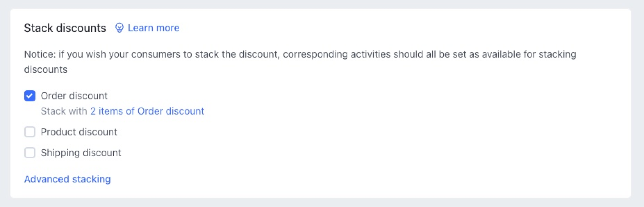Open "2 items of Order discount" link
The image size is (644, 207).
(x=147, y=111)
